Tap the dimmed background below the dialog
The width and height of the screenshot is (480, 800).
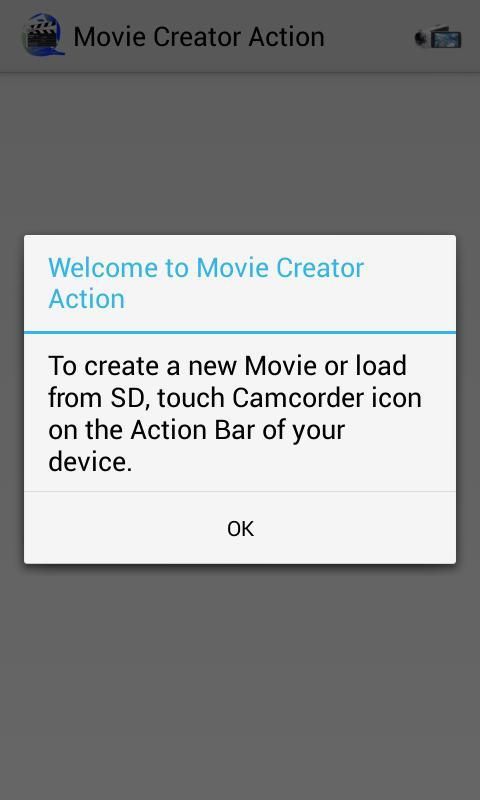pos(240,681)
